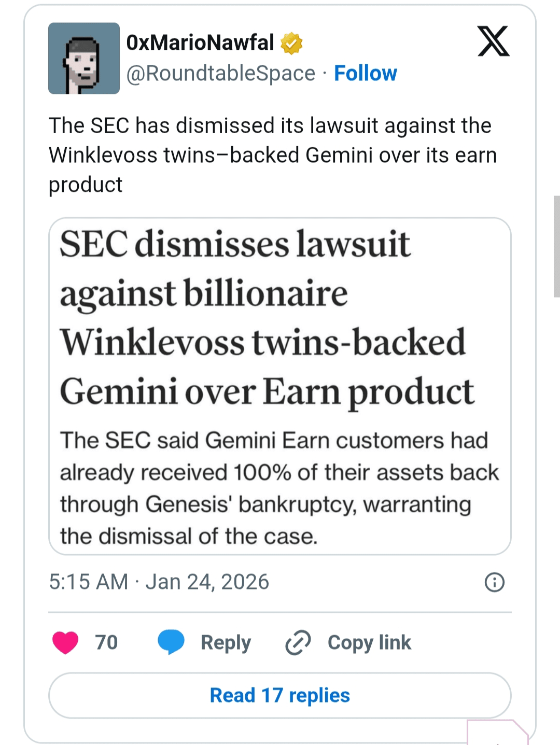
Task: Click the 5:15 AM Jan 24, 2026 timestamp
Action: point(159,582)
